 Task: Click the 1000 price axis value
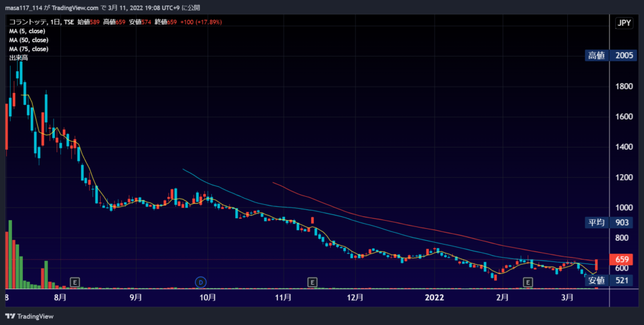[624, 207]
